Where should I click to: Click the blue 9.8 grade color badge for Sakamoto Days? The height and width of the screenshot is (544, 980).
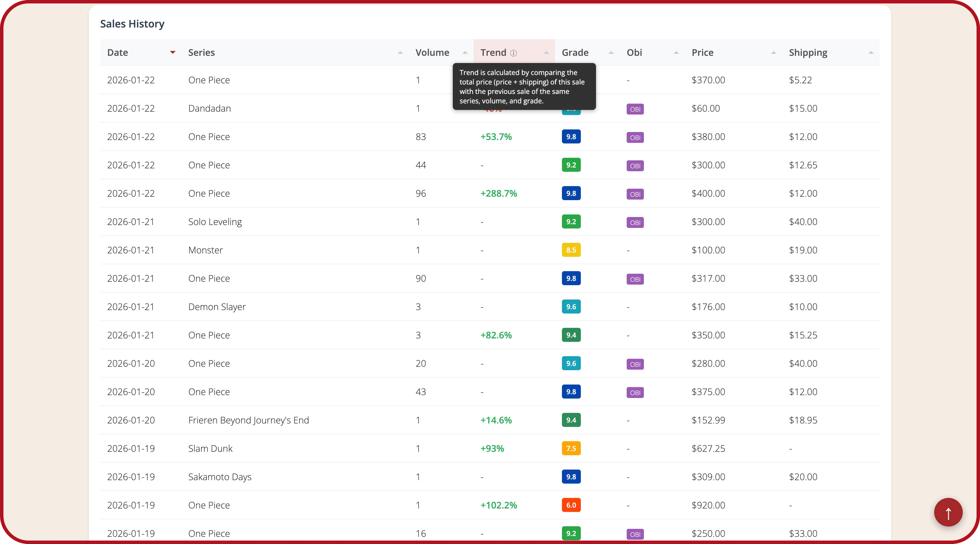click(571, 477)
